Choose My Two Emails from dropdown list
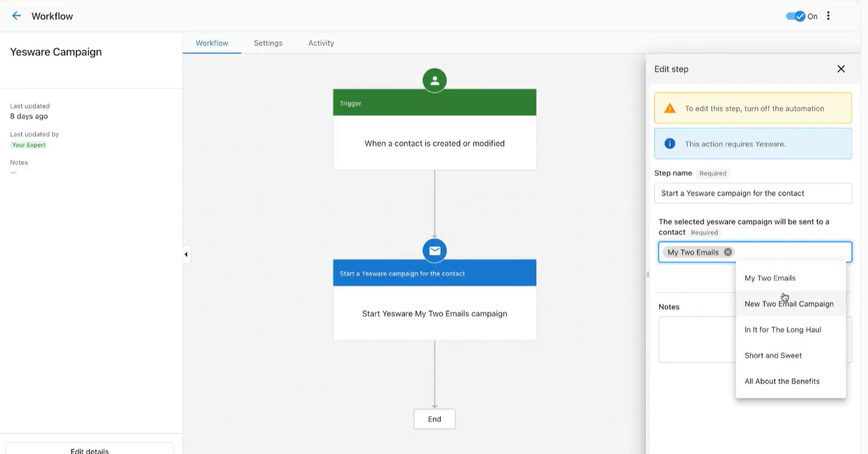868x454 pixels. (x=791, y=278)
